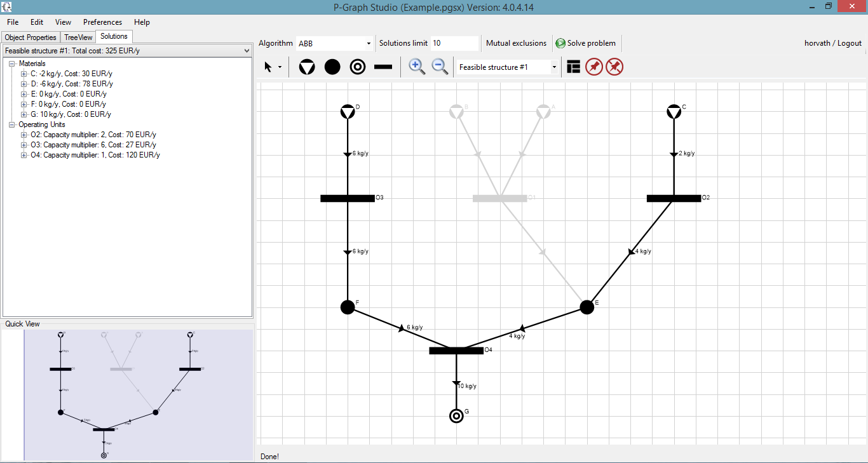868x463 pixels.
Task: Click the red pin icon
Action: (x=593, y=67)
